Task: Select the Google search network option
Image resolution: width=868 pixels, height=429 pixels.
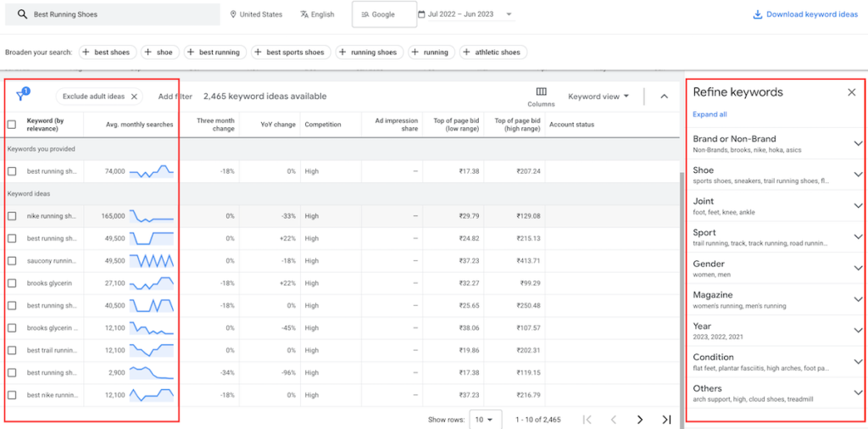Action: pos(384,14)
